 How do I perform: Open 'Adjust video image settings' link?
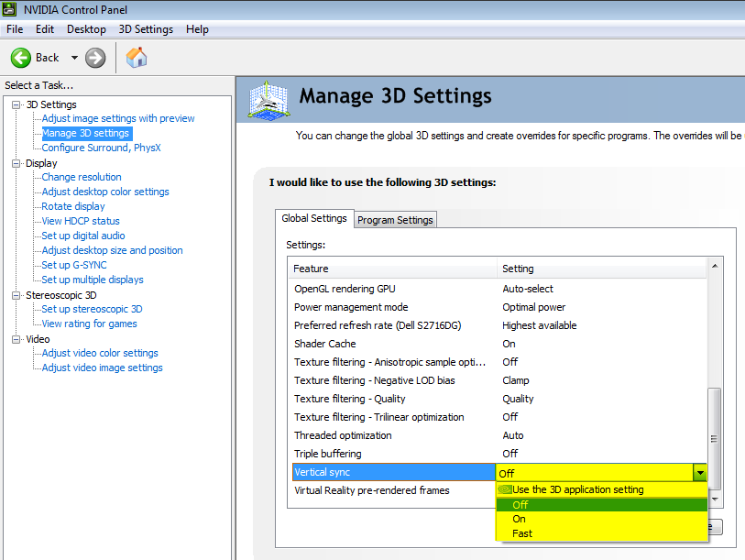coord(102,368)
